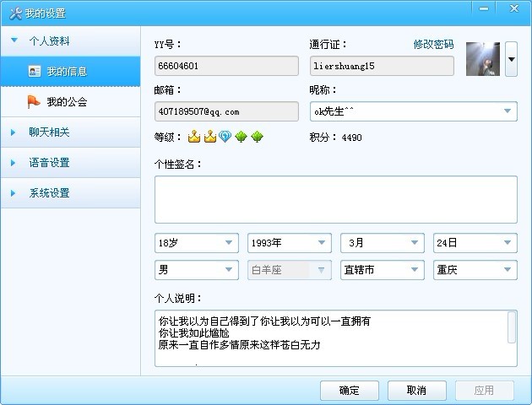Click the blue diamond level icon
This screenshot has height=405, width=532.
coord(225,137)
